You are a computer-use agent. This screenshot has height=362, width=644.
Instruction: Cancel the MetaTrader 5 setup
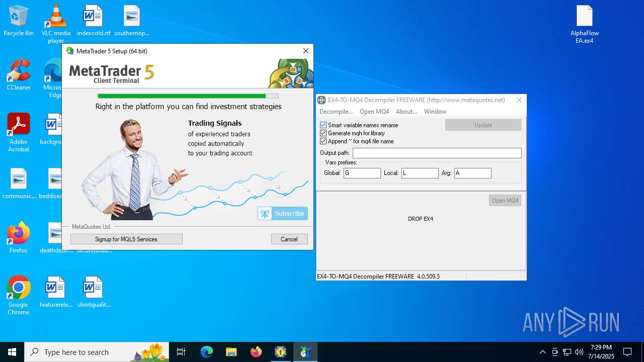click(289, 239)
